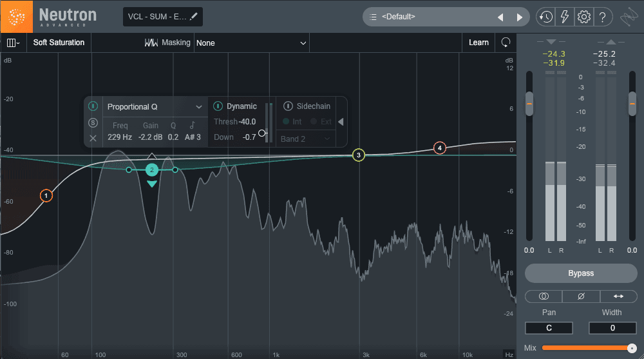Select Ext sidechain source
The height and width of the screenshot is (359, 644).
click(321, 122)
